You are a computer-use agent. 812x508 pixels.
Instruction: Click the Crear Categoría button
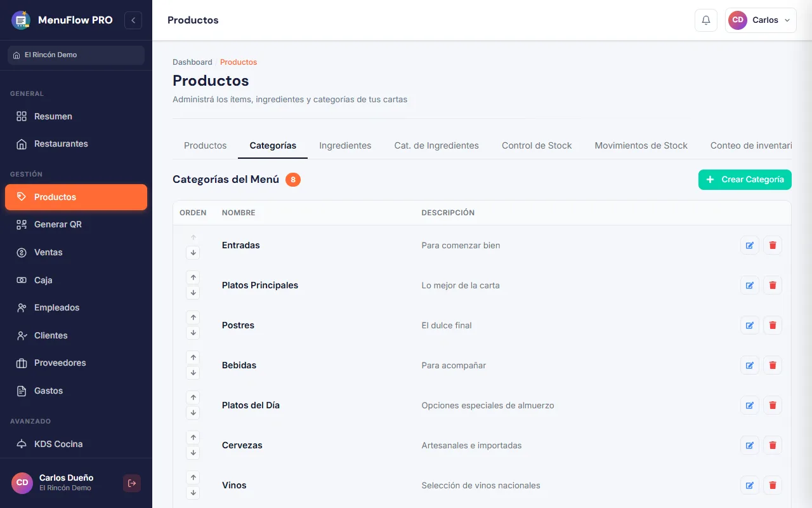tap(745, 180)
